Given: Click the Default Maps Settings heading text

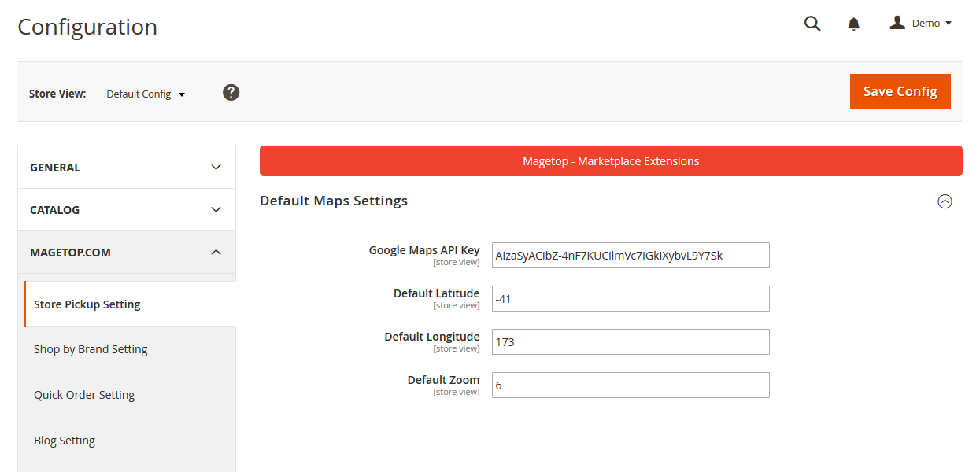Looking at the screenshot, I should point(334,201).
